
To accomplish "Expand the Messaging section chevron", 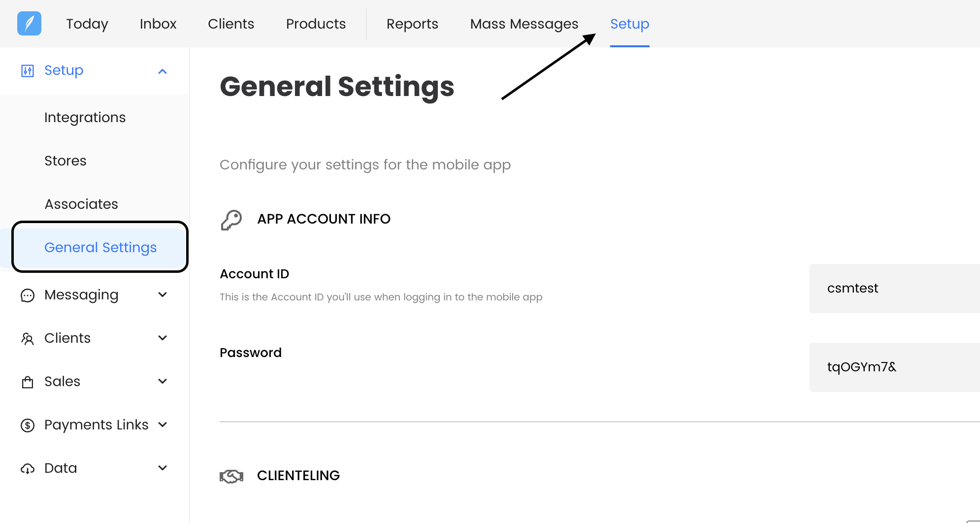I will [x=163, y=294].
